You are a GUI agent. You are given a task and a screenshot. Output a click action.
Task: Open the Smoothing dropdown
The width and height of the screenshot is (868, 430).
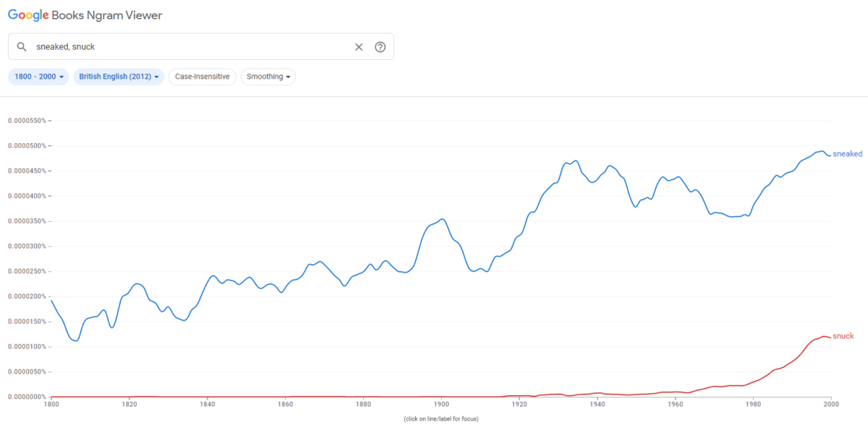(x=268, y=77)
